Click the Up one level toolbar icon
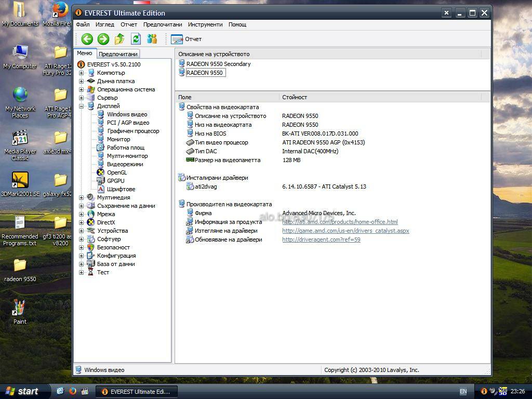The image size is (532, 399). coord(119,39)
